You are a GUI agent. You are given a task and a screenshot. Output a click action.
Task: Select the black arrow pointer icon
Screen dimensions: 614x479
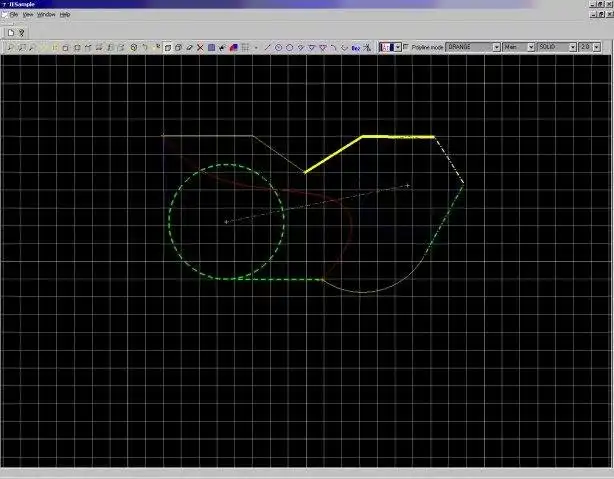(222, 47)
